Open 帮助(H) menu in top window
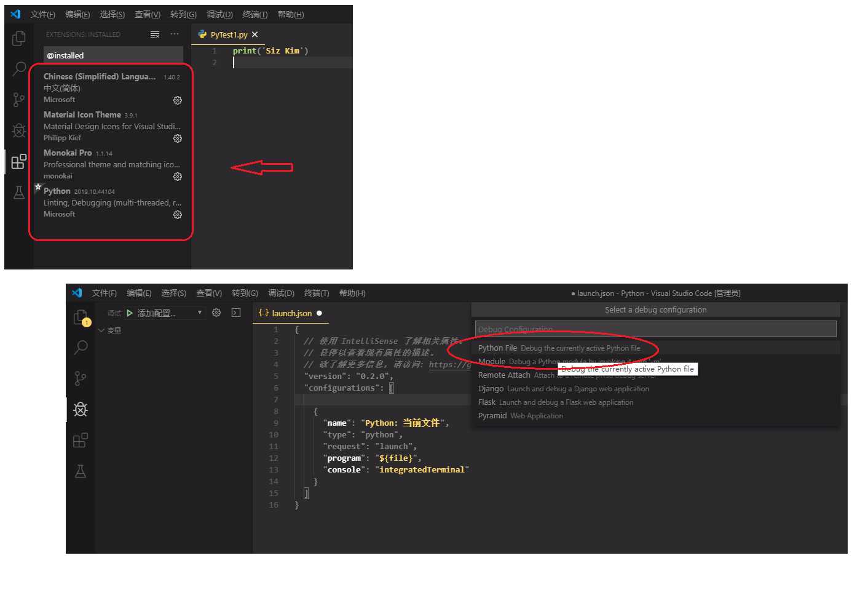Viewport: 868px width, 598px height. click(291, 14)
